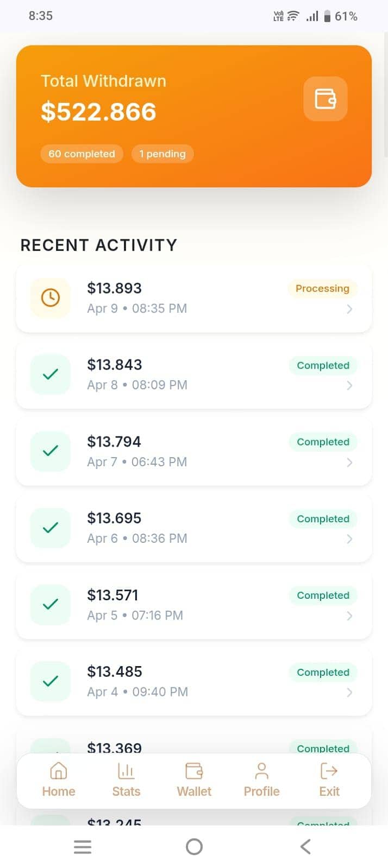The width and height of the screenshot is (388, 868).
Task: Open the $13.695 transaction chevron
Action: [x=350, y=540]
